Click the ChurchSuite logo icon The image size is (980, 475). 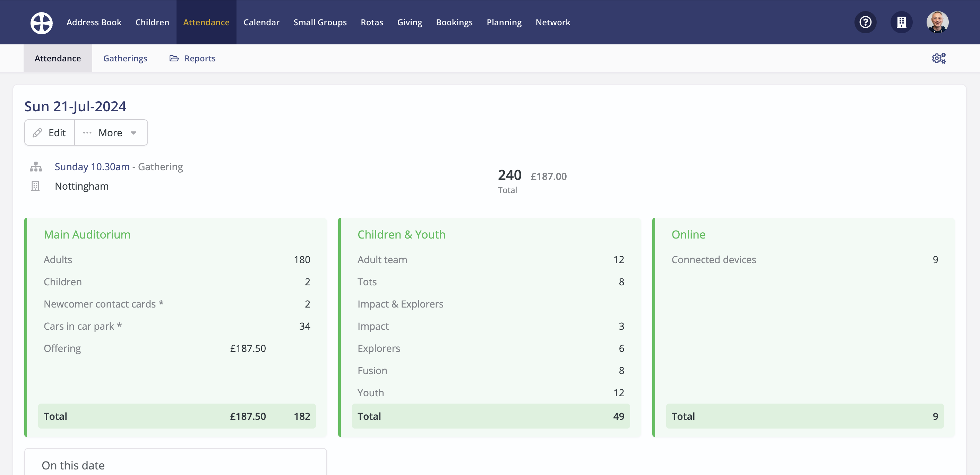42,23
